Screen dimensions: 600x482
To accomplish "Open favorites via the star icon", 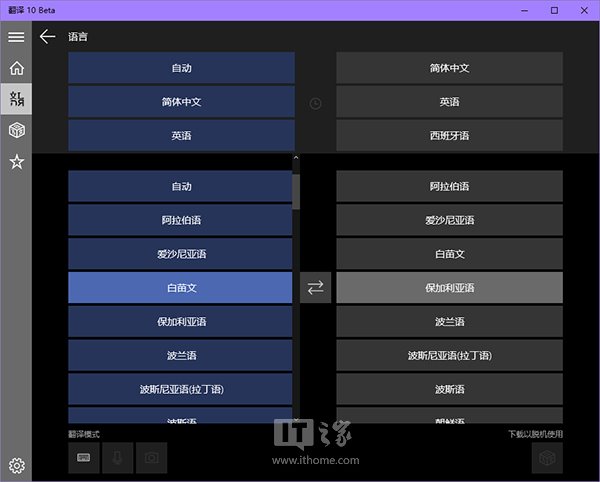I will (16, 161).
